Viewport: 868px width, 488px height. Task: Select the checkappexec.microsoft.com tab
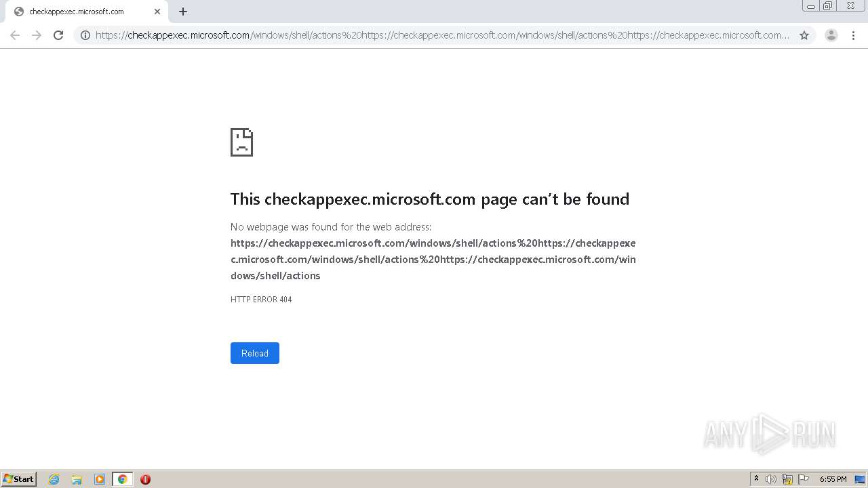point(86,12)
